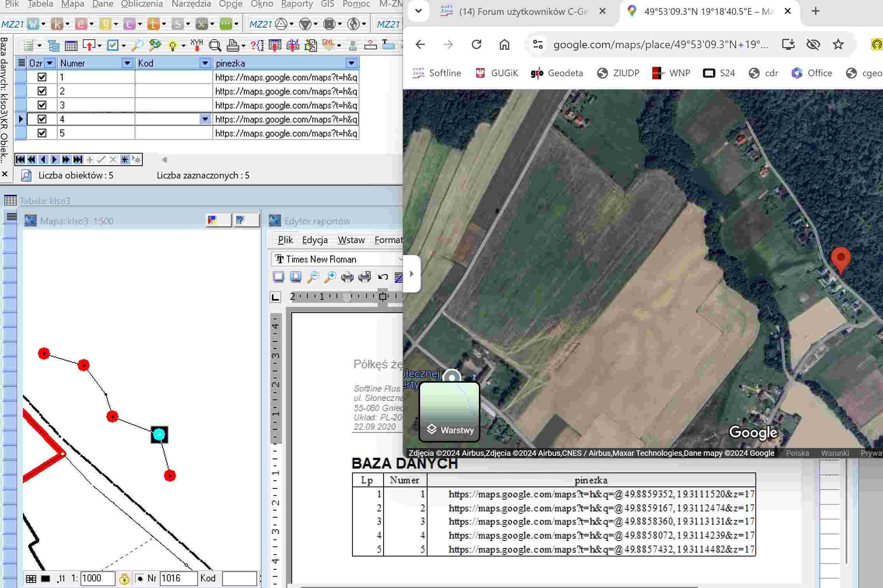Screen dimensions: 883x588
Task: Open the Kod column header dropdown
Action: click(205, 63)
